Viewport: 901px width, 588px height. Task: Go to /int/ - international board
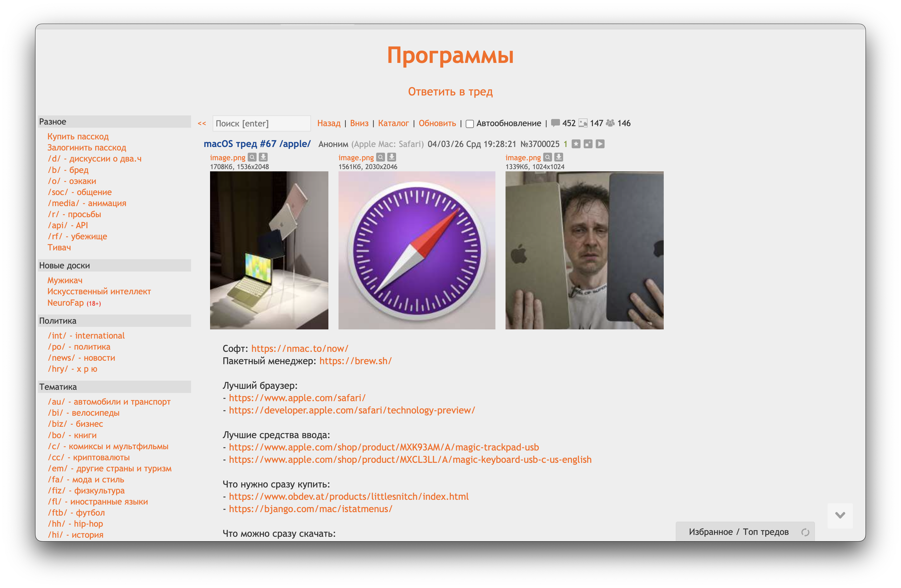86,336
